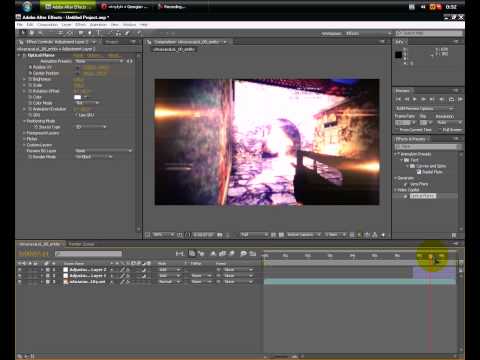The height and width of the screenshot is (360, 480).
Task: Start RAM Preview button
Action: [460, 99]
